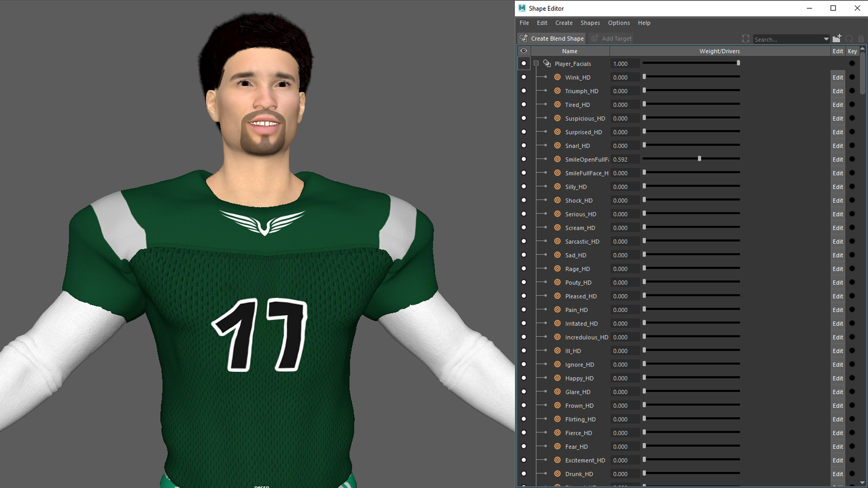Click the Wink_HD target icon

click(x=557, y=77)
